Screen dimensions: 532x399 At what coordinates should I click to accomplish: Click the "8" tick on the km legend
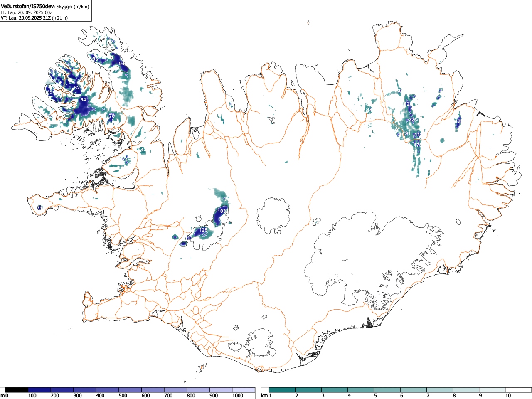click(454, 396)
